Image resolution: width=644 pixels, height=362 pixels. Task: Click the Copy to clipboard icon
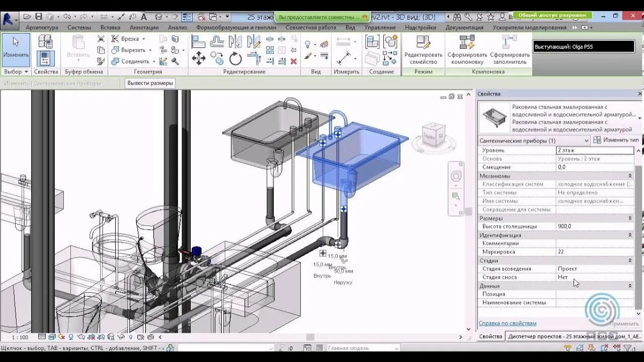coord(101,50)
